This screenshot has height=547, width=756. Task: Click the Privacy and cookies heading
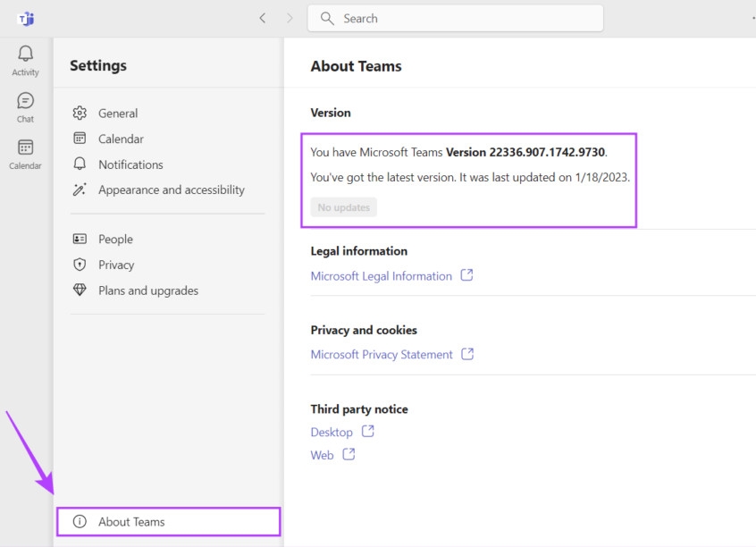click(364, 330)
